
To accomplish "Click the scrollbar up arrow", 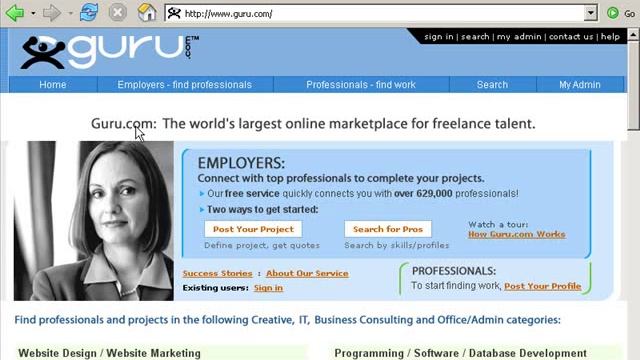I will (633, 34).
